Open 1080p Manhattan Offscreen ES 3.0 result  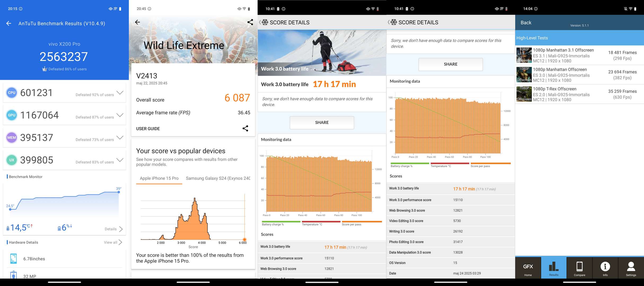pyautogui.click(x=580, y=75)
